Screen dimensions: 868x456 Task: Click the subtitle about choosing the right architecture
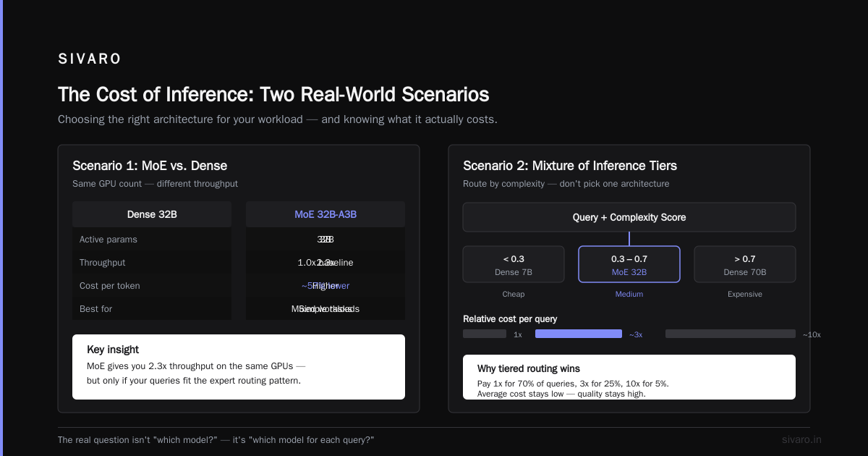point(278,119)
